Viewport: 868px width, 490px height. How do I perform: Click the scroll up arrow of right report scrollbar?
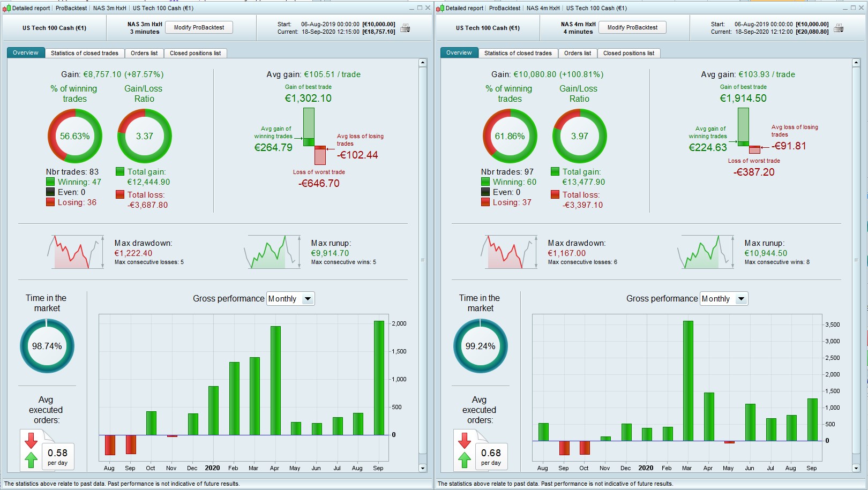[x=856, y=63]
